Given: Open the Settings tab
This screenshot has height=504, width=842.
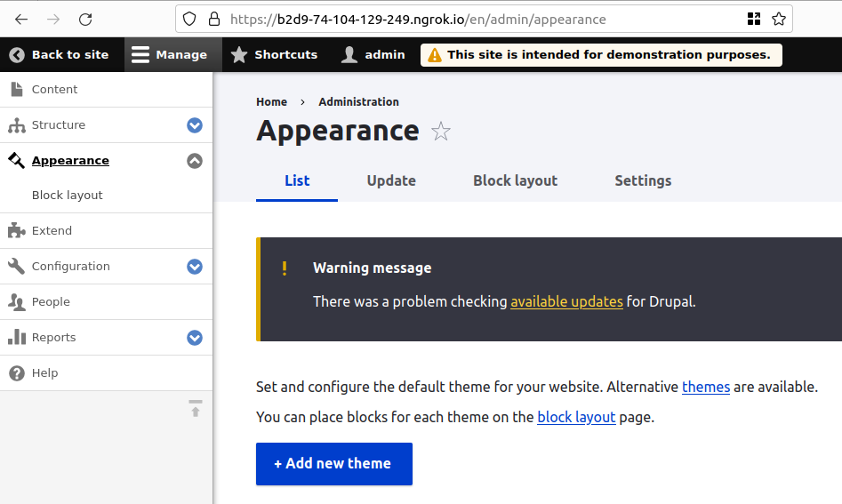Looking at the screenshot, I should point(643,180).
